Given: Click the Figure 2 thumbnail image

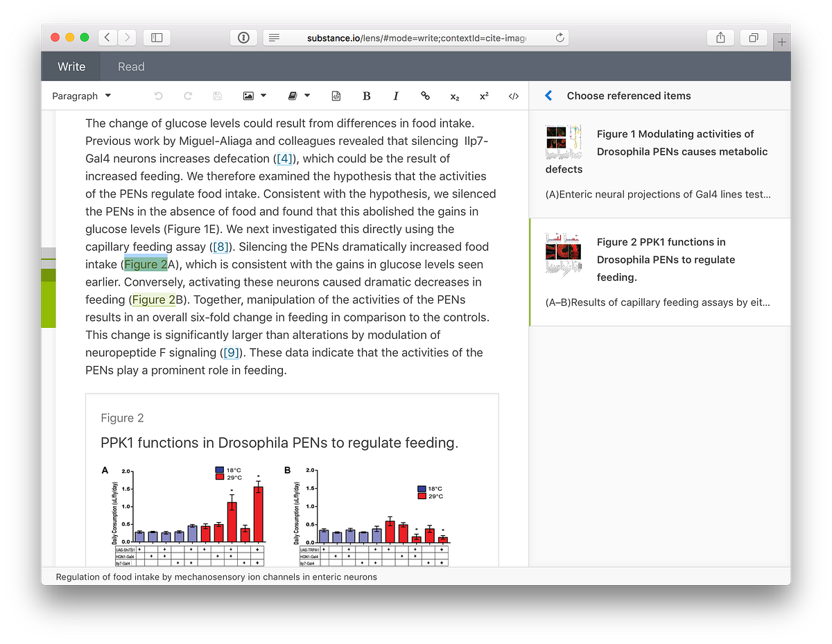Looking at the screenshot, I should pyautogui.click(x=564, y=255).
